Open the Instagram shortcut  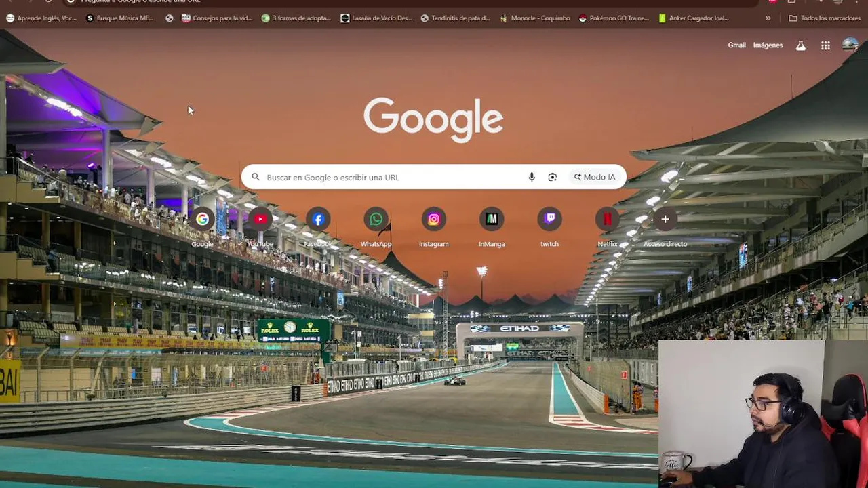(x=434, y=227)
